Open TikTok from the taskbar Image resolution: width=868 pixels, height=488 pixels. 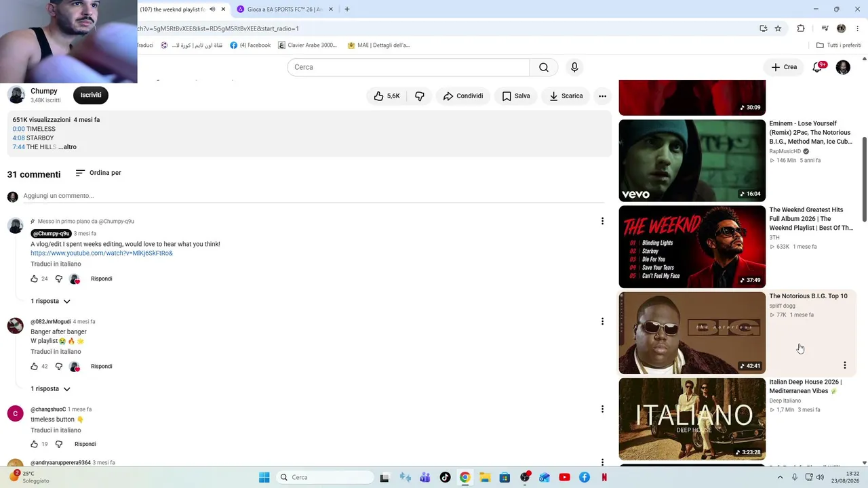tap(445, 477)
